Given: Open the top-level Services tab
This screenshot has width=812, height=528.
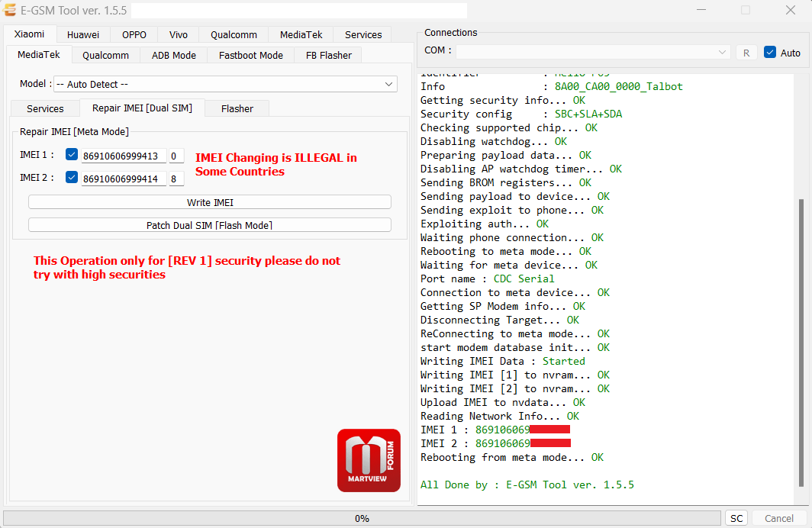Looking at the screenshot, I should (x=363, y=34).
